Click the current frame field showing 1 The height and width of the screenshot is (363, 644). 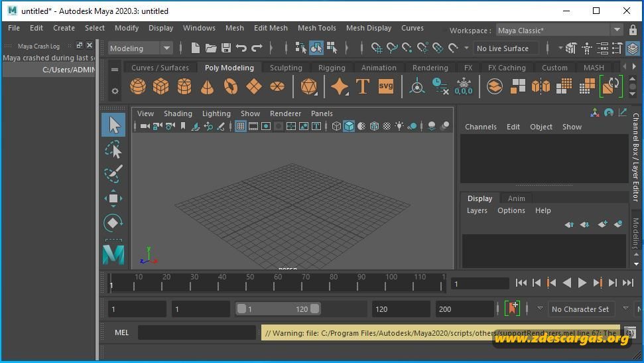point(480,283)
